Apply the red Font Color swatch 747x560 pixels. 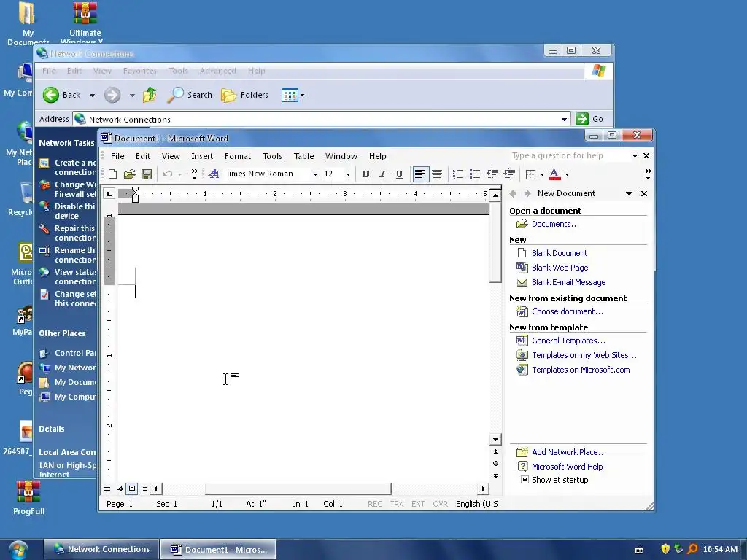coord(554,174)
